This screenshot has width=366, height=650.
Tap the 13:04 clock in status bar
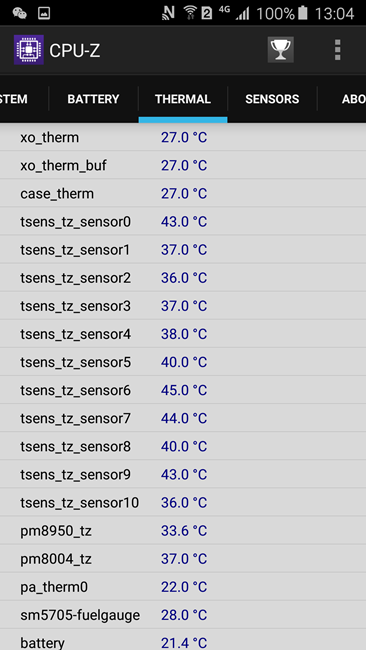coord(334,13)
